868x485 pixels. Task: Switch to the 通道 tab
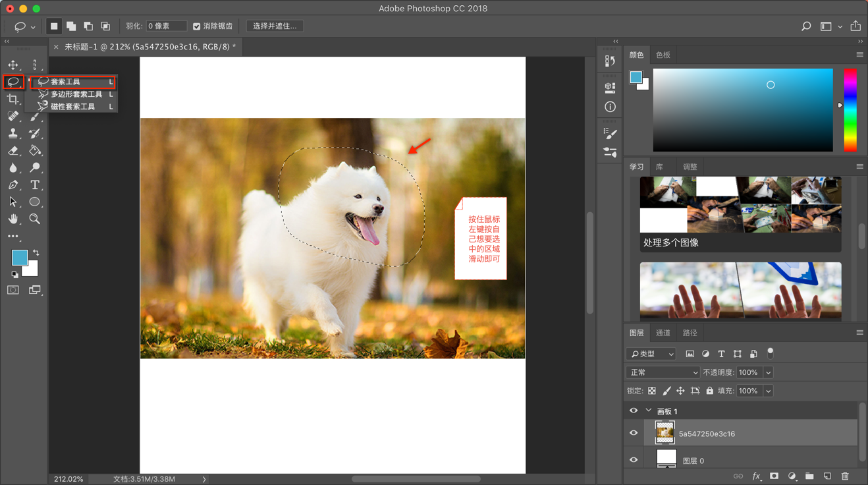coord(663,333)
